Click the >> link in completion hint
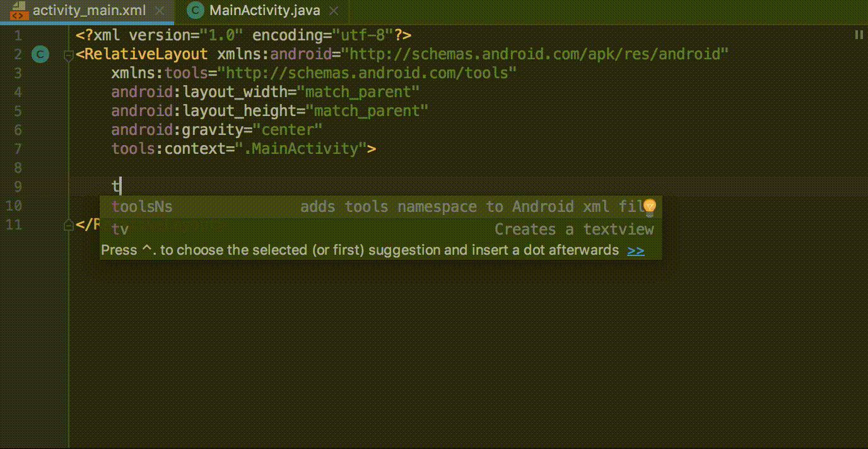 point(636,250)
